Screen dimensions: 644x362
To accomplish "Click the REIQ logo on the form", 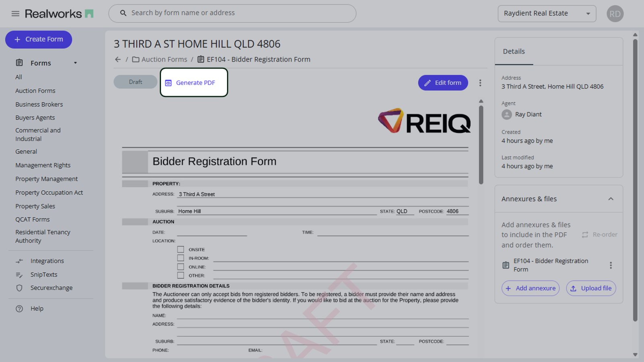I will click(x=424, y=121).
